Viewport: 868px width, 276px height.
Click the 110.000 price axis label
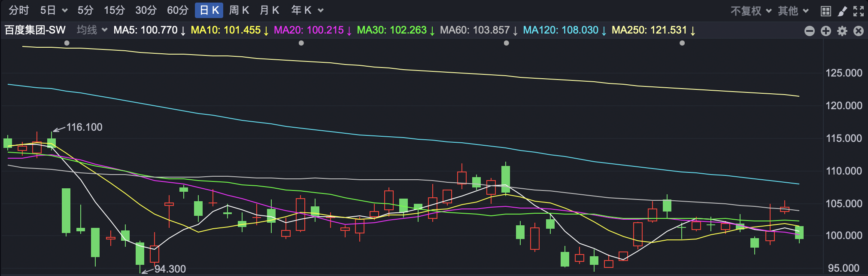click(x=844, y=171)
